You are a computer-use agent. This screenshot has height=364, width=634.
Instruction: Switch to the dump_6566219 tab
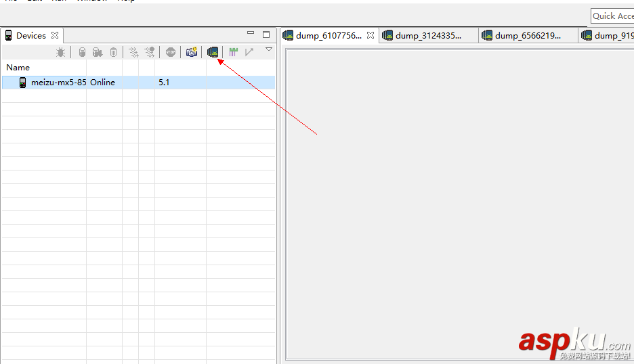[x=528, y=36]
